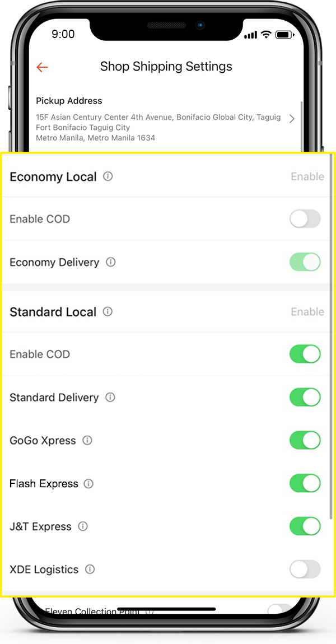
Task: Disable the Economy Delivery toggle
Action: [x=305, y=262]
